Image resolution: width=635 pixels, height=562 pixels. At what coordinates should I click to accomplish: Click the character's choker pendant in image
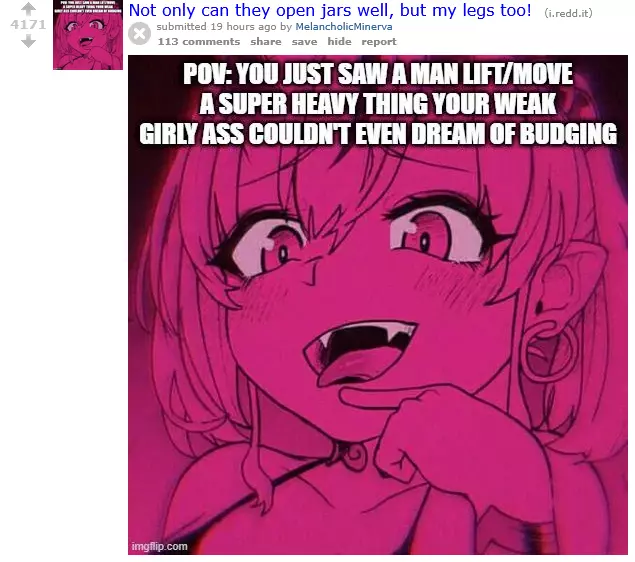356,456
